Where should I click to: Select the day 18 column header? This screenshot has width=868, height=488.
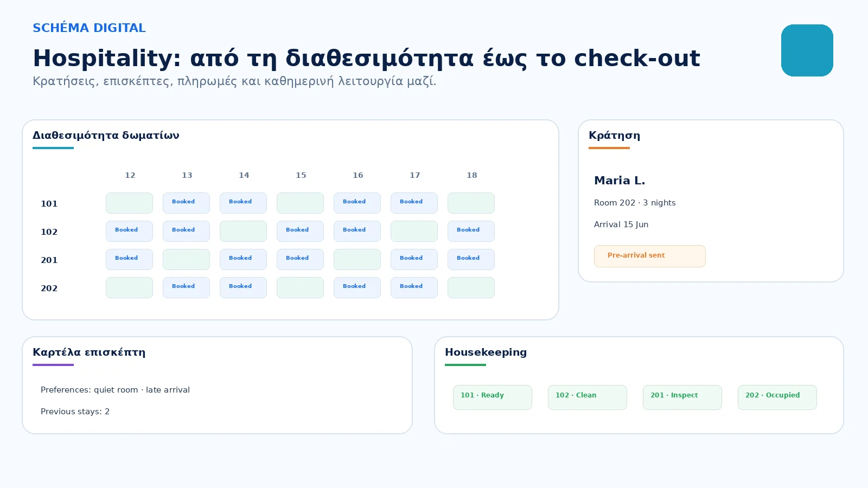pos(472,175)
